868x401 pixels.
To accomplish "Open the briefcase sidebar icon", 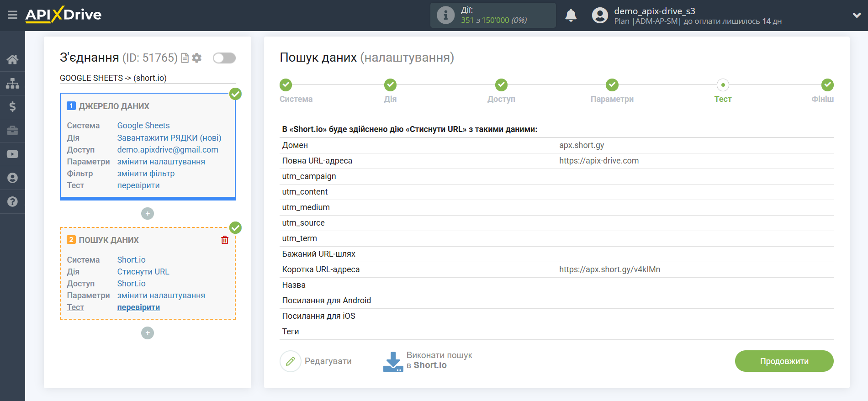I will [x=12, y=131].
